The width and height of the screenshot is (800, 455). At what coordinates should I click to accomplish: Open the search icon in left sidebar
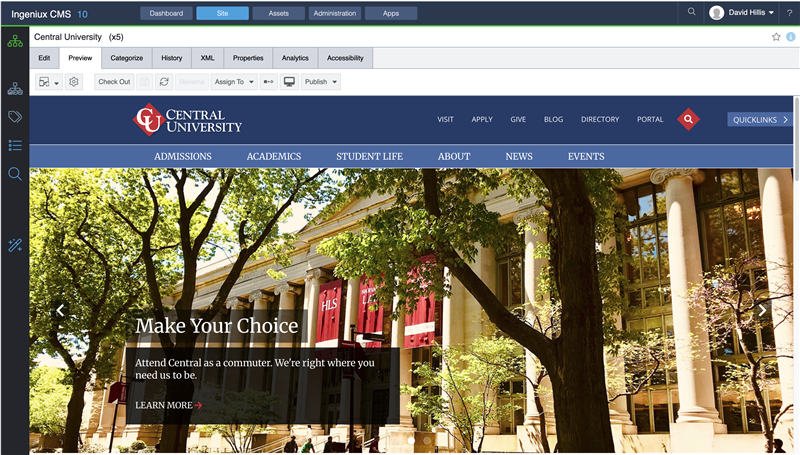point(15,174)
